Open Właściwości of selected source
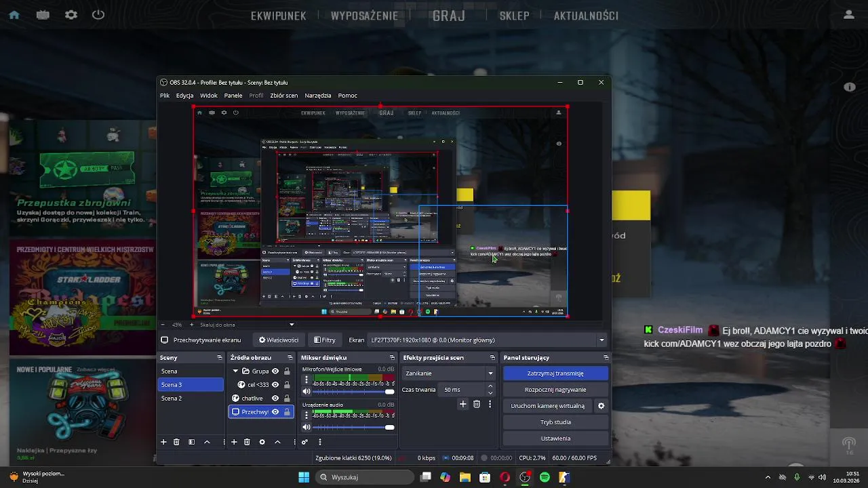 279,340
